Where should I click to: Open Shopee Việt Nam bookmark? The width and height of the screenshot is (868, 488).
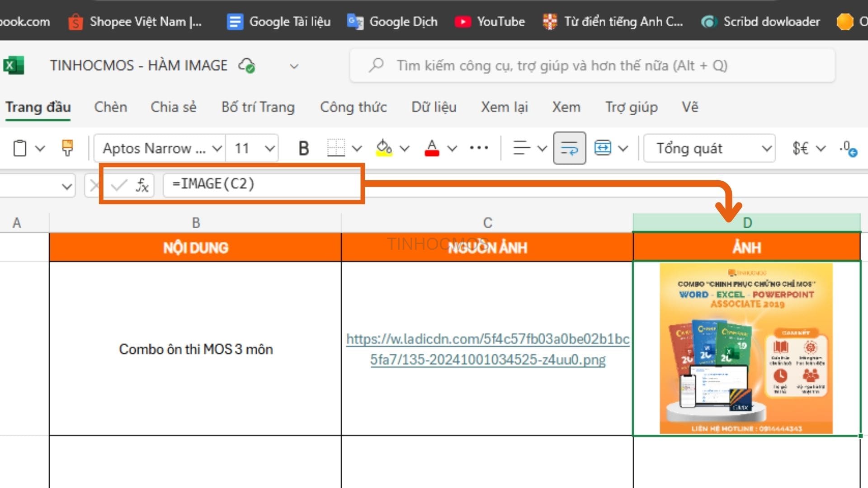coord(135,21)
